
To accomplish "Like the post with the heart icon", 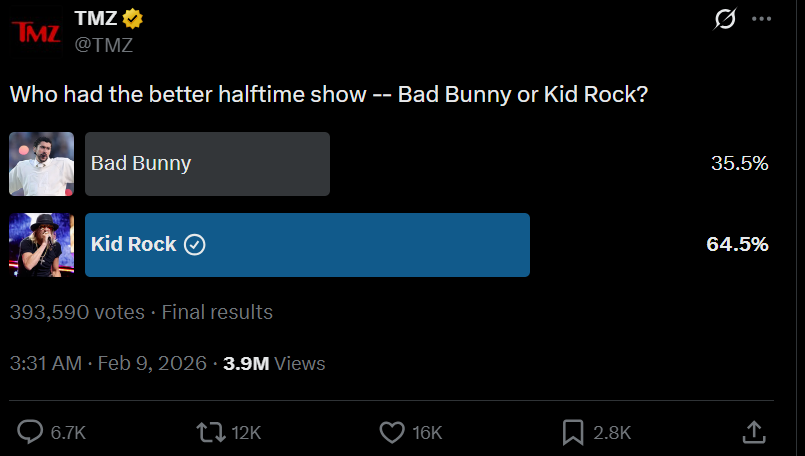I will coord(392,432).
